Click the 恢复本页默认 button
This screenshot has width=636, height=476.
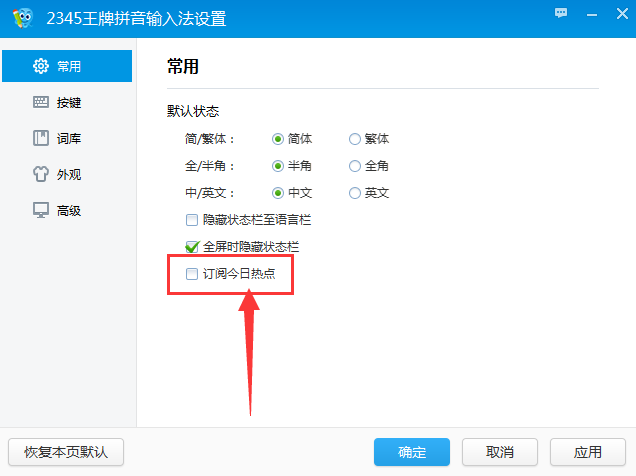[66, 452]
